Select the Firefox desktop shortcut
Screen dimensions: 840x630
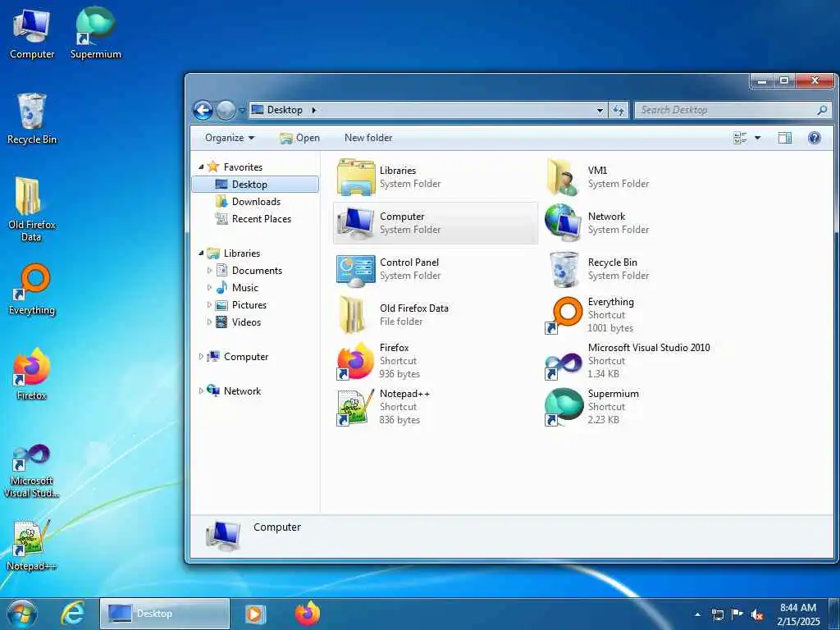coord(32,374)
